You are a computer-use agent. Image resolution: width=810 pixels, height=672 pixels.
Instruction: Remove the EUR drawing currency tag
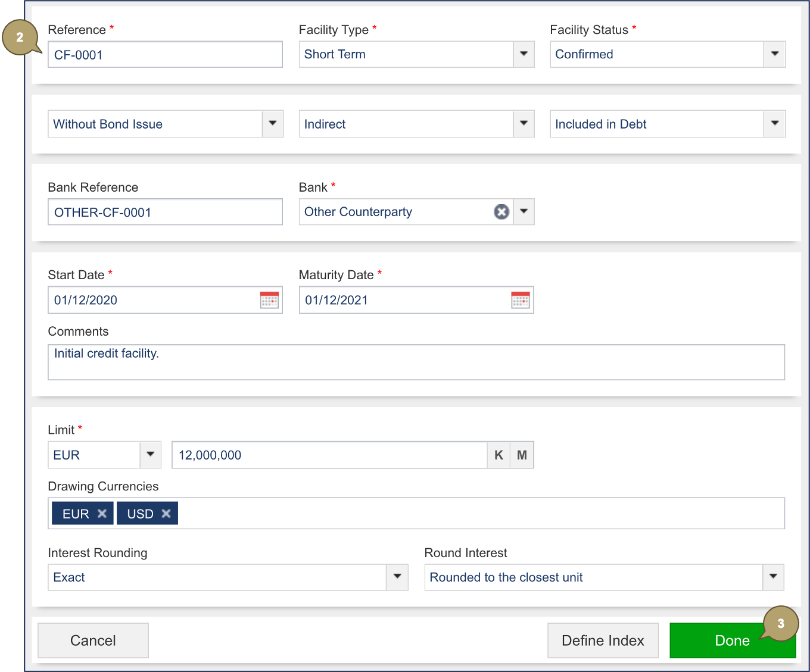click(x=102, y=514)
